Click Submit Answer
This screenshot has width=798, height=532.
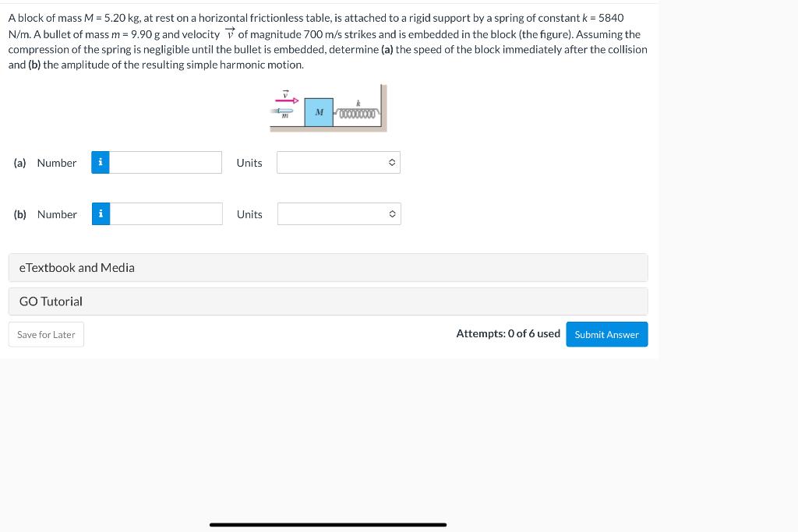(606, 334)
